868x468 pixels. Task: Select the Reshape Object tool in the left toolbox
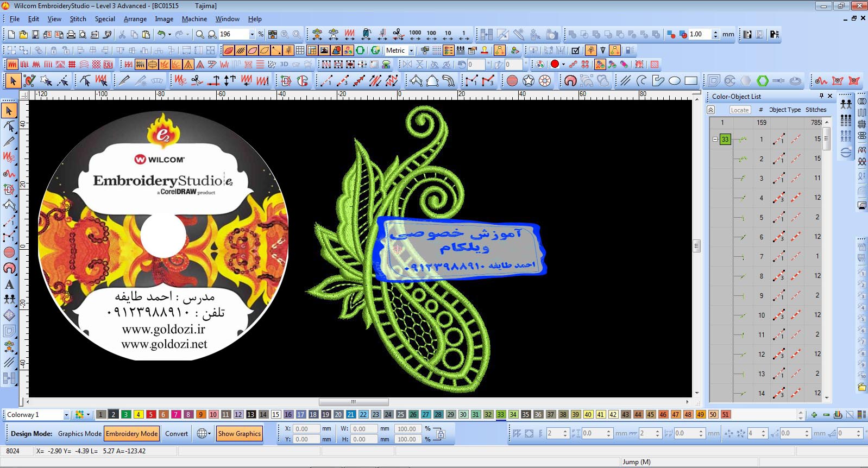(9, 127)
